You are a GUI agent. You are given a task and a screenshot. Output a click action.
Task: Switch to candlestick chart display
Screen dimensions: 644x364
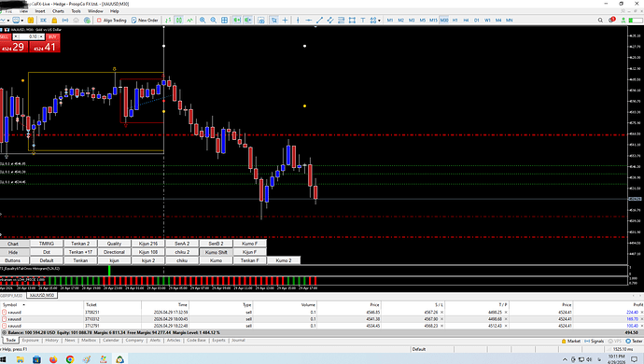point(179,21)
